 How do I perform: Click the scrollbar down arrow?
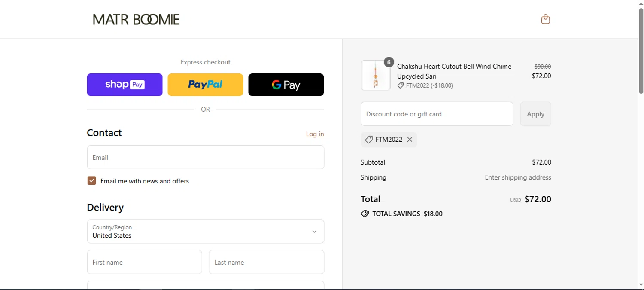641,284
